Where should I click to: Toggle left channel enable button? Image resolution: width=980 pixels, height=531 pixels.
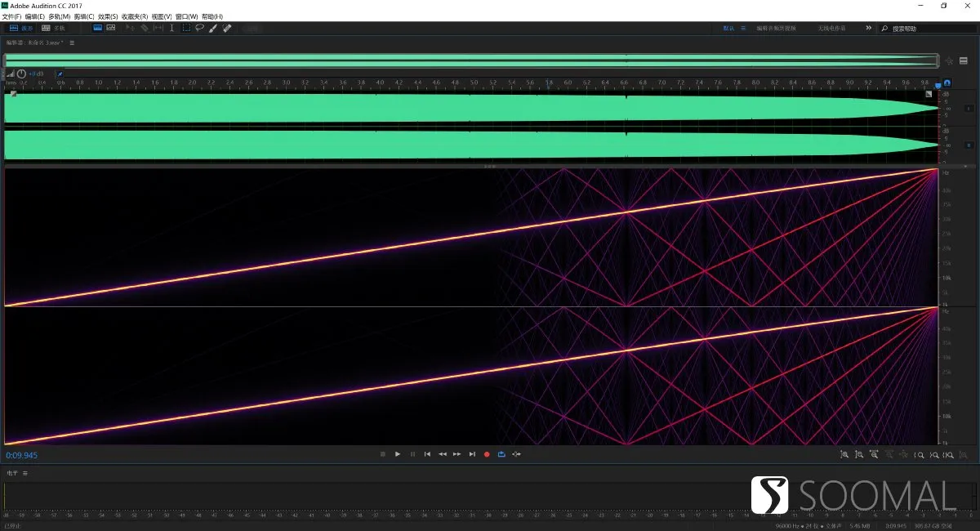click(969, 108)
